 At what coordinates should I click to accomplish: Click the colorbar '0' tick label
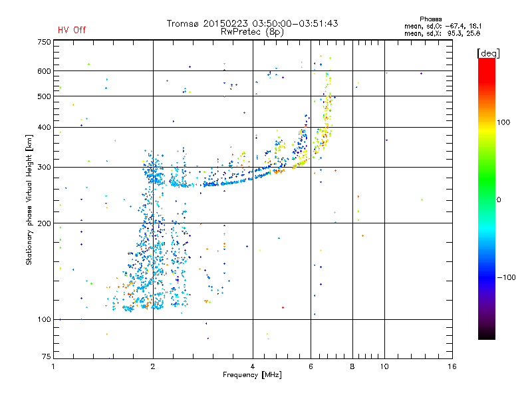[499, 200]
